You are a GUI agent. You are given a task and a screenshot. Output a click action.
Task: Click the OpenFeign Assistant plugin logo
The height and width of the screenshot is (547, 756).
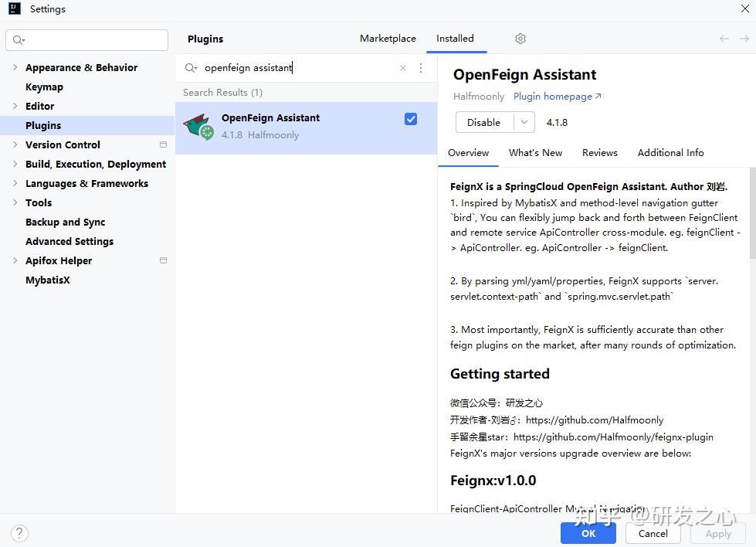pyautogui.click(x=198, y=126)
